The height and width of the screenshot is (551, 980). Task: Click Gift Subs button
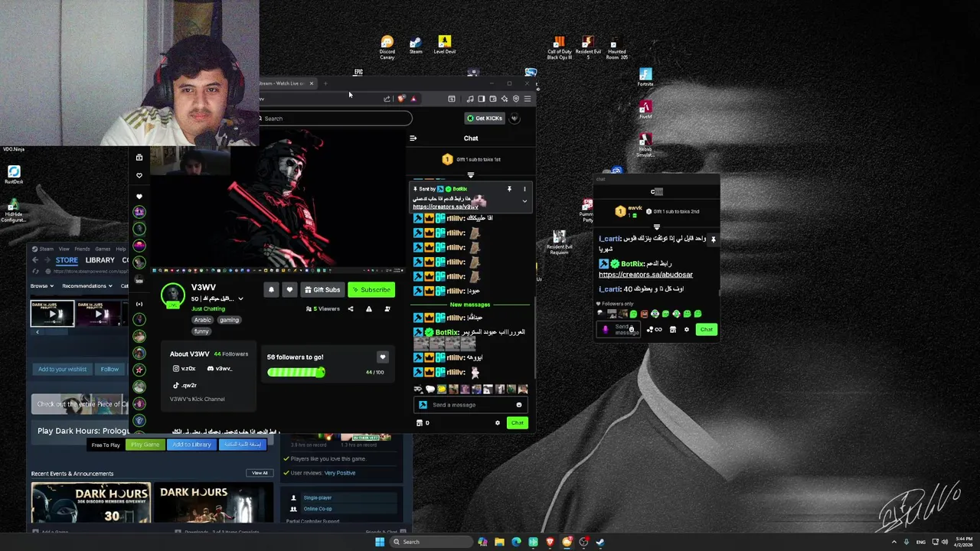click(322, 290)
